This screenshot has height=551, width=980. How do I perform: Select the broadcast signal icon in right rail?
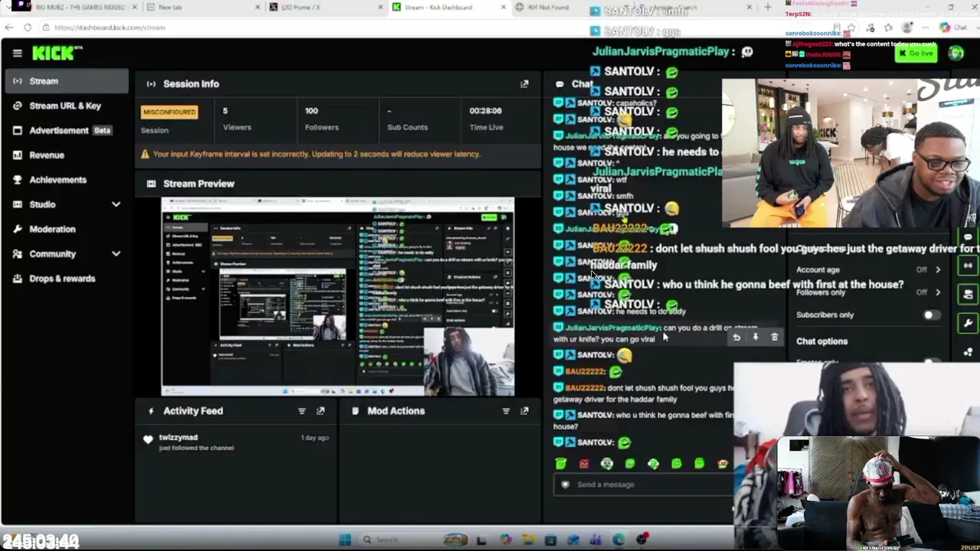tap(968, 266)
